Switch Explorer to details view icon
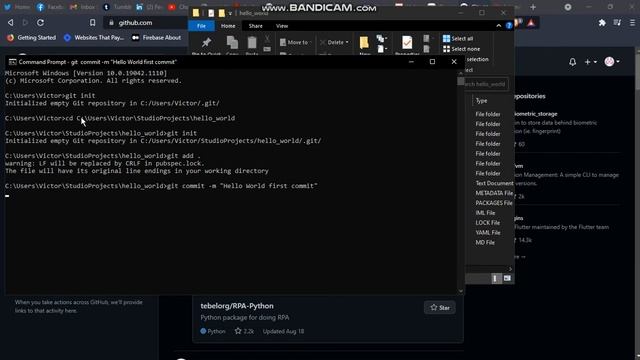This screenshot has height=360, width=640. [496, 278]
